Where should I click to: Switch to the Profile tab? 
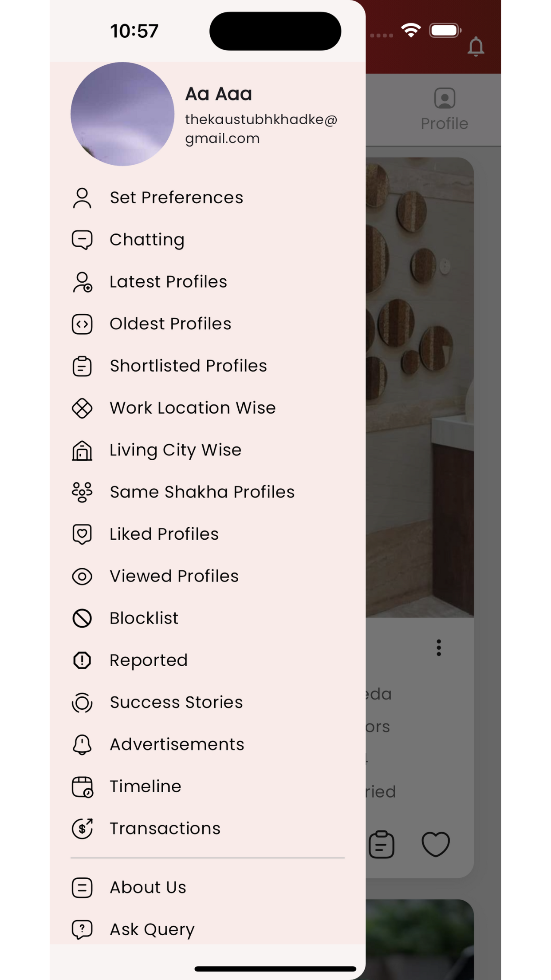[x=445, y=109]
